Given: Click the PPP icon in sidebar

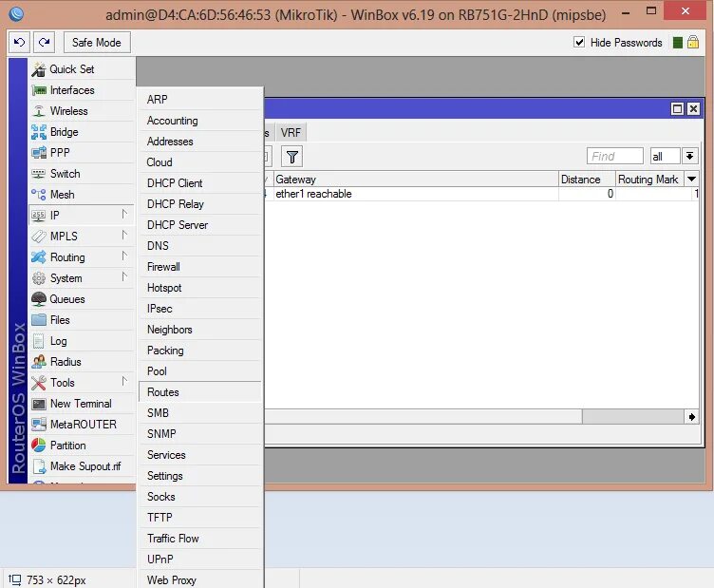Looking at the screenshot, I should coord(39,153).
